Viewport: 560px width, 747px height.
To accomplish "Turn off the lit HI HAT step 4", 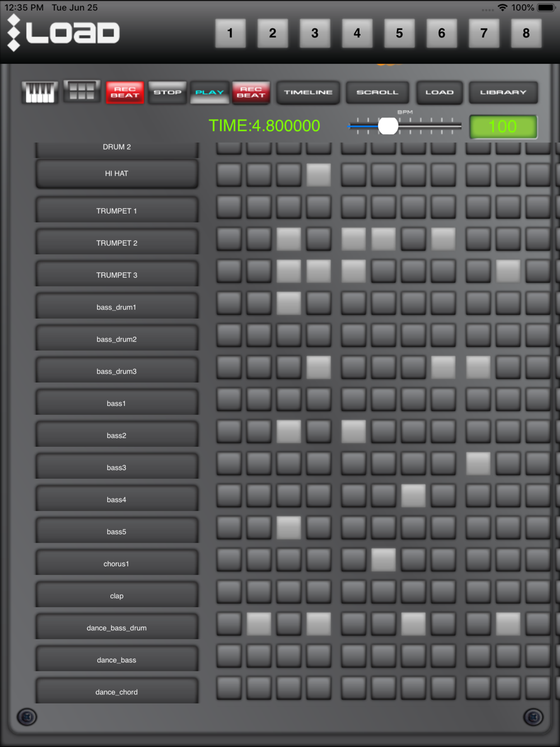I will [319, 175].
